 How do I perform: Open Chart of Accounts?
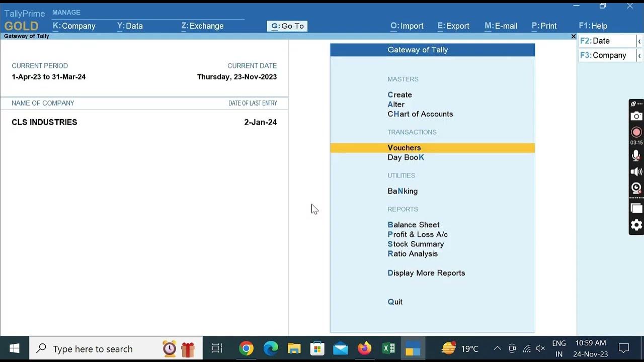click(x=420, y=114)
